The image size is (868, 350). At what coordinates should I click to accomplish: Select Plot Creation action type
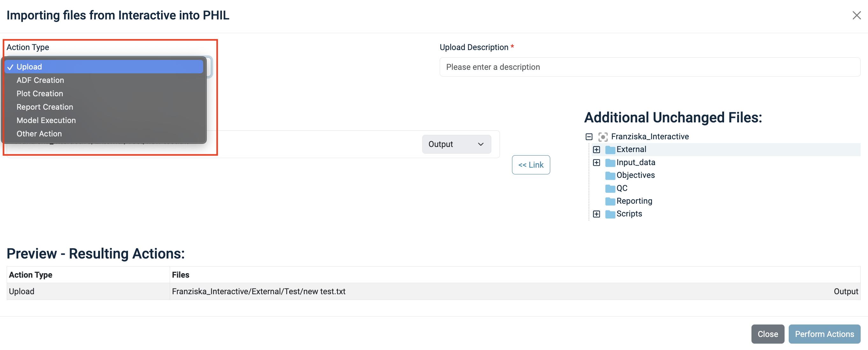40,94
